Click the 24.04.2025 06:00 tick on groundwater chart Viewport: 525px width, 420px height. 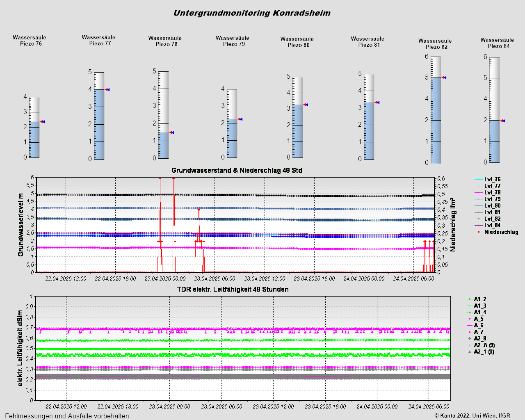413,278
